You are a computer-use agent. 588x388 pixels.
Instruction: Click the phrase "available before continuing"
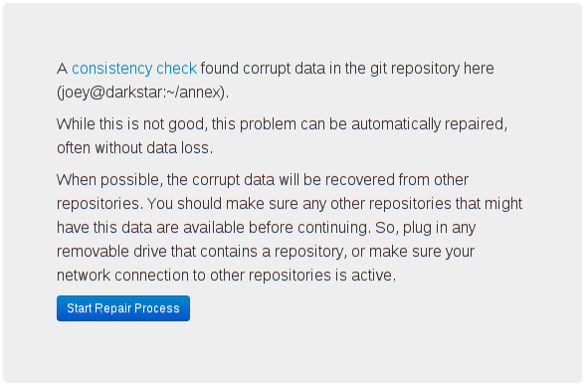276,228
